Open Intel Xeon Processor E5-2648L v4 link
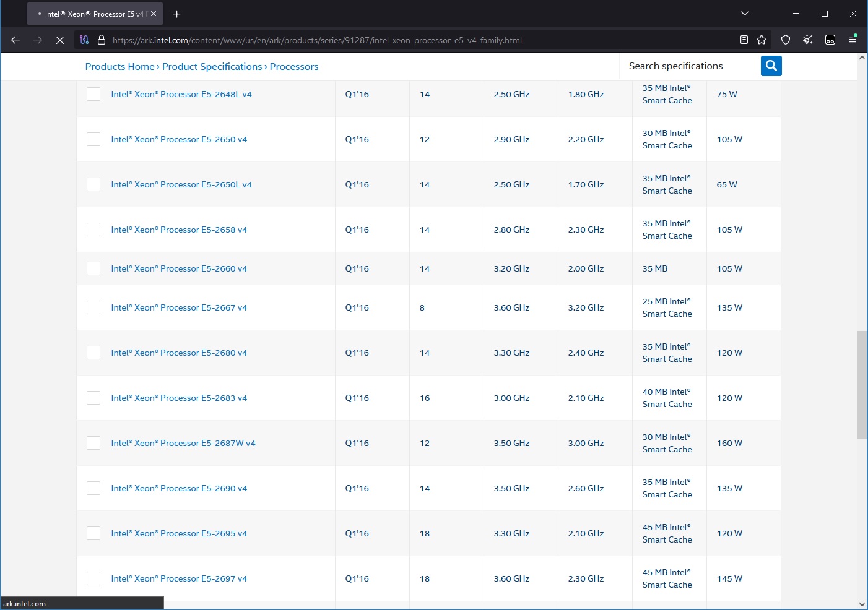The height and width of the screenshot is (610, 868). point(181,94)
